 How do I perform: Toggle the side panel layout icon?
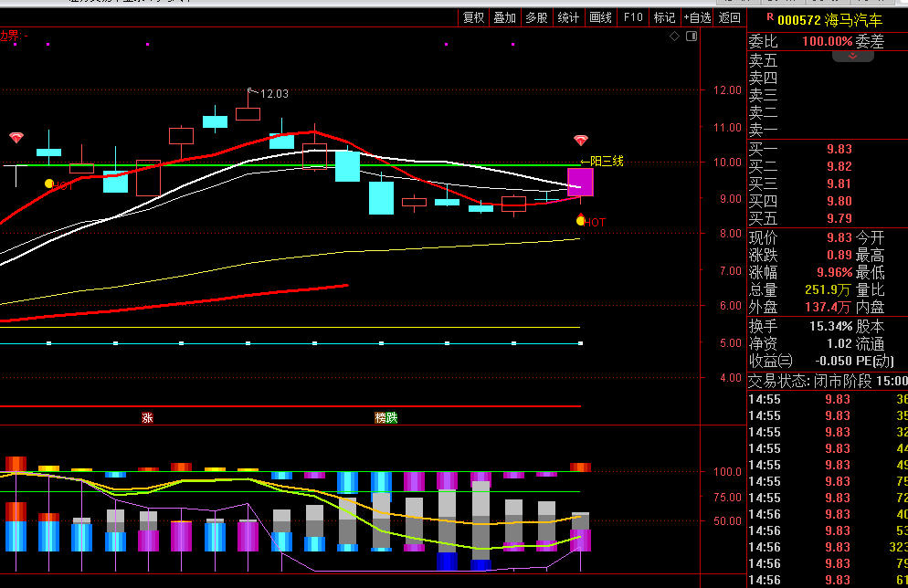click(x=691, y=37)
